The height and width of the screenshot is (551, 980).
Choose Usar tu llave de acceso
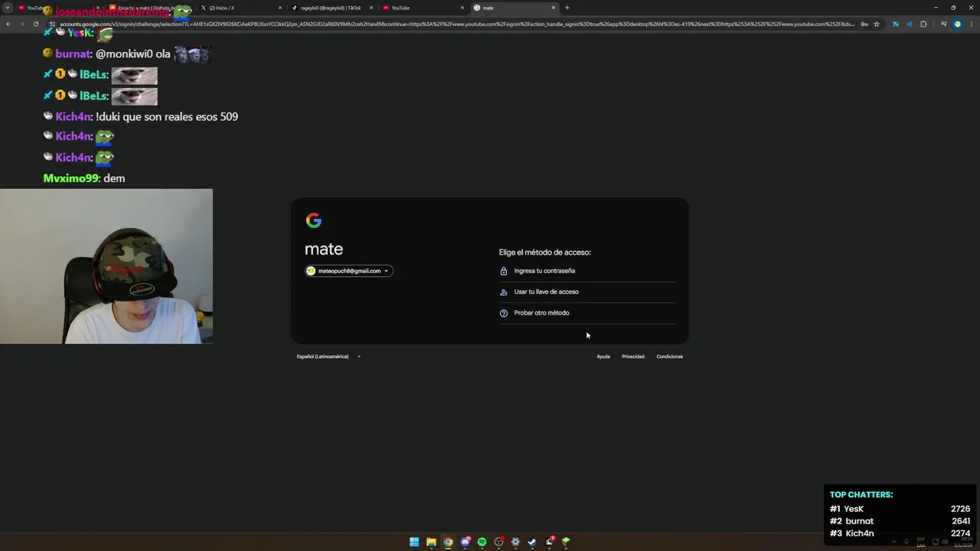587,292
